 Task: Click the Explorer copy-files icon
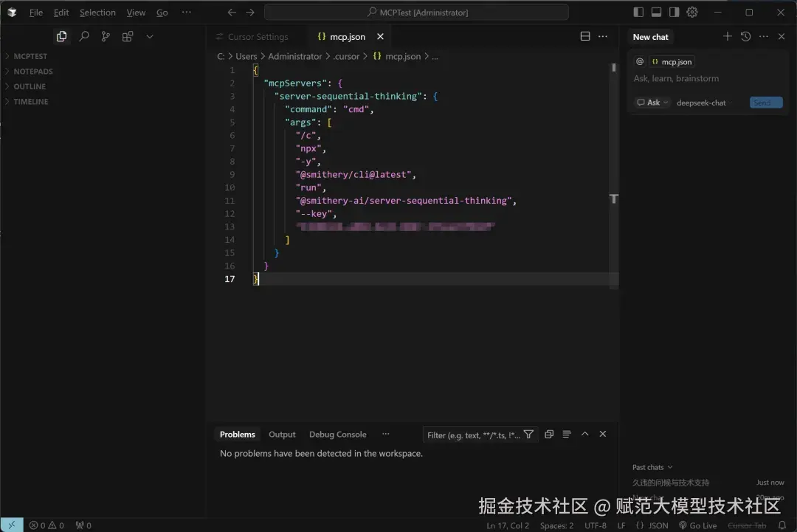point(61,35)
